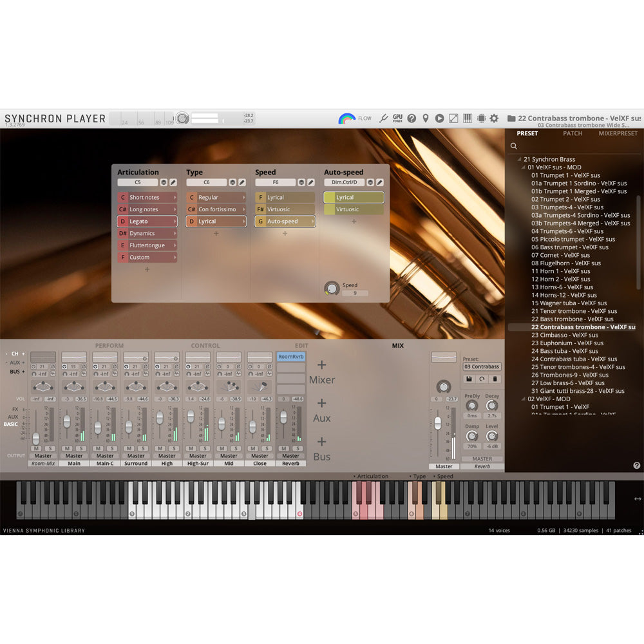Viewport: 644px width, 644px height.
Task: Open the CPU chip icon in toolbar
Action: tap(481, 118)
